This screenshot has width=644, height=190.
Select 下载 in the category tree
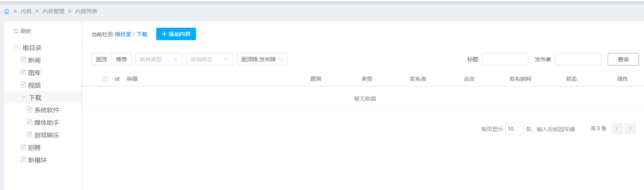coord(35,98)
